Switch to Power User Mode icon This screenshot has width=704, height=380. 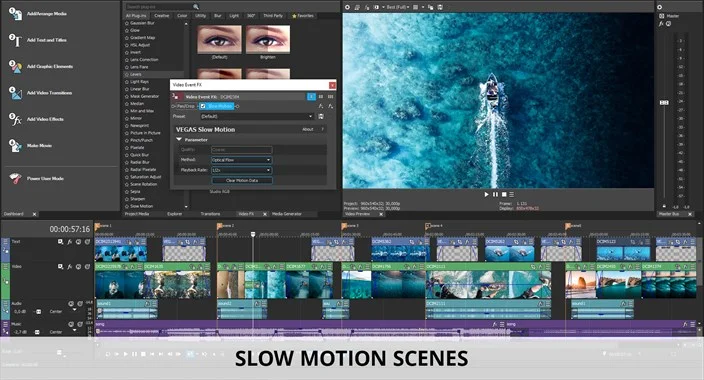15,178
